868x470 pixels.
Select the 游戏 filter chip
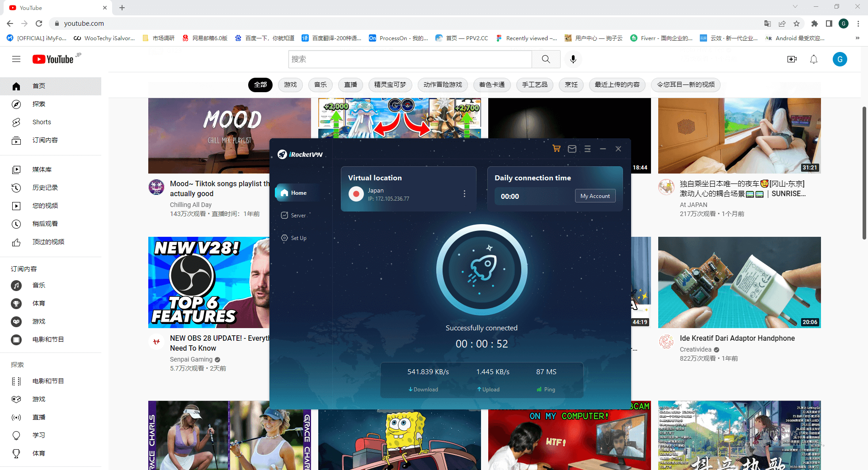click(290, 85)
